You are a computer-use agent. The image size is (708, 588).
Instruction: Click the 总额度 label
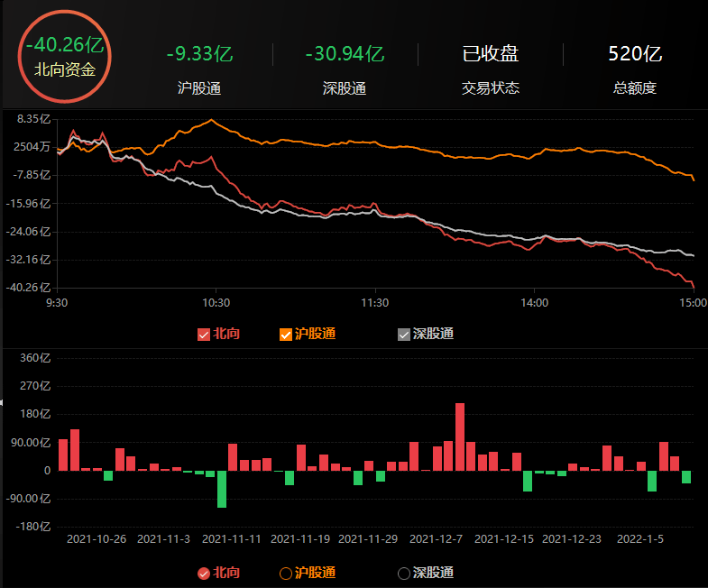[x=634, y=88]
